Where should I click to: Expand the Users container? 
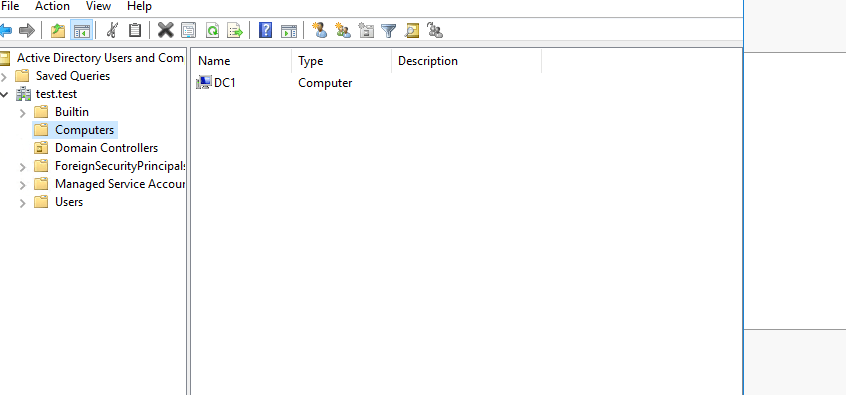(x=23, y=203)
